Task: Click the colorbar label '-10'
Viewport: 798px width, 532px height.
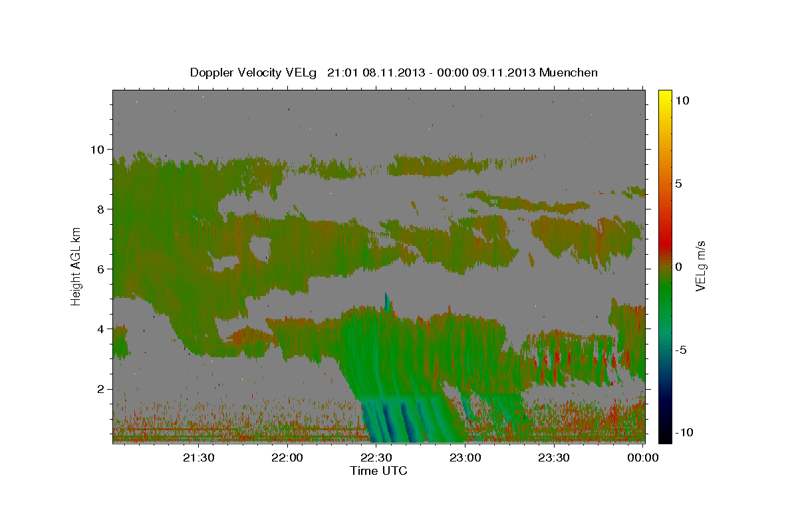Action: (x=685, y=432)
